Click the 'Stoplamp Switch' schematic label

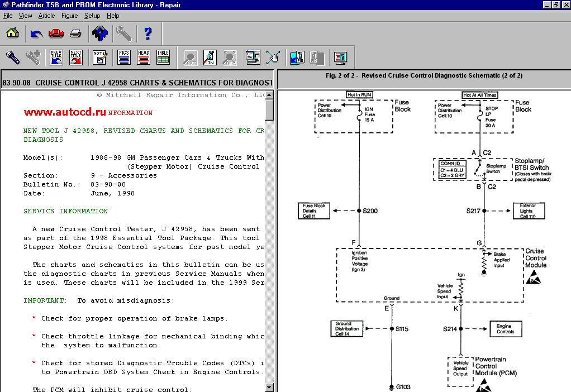[x=496, y=169]
